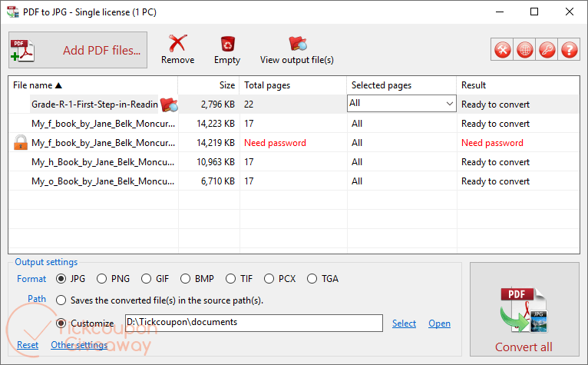Select the My_o_Book_by_Jane_Belk_Moncu file row
588x365 pixels.
coord(103,181)
